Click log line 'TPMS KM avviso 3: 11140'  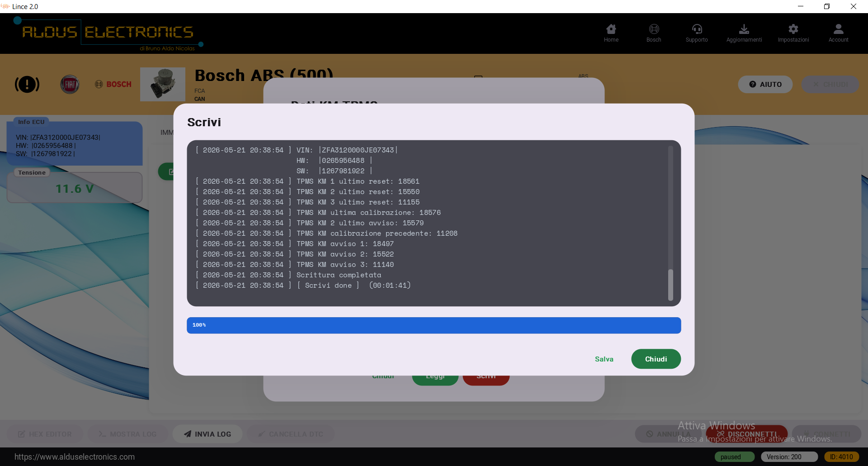295,265
